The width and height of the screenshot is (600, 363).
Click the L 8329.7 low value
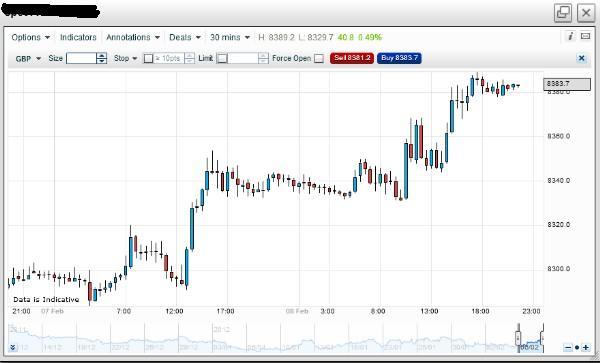316,37
